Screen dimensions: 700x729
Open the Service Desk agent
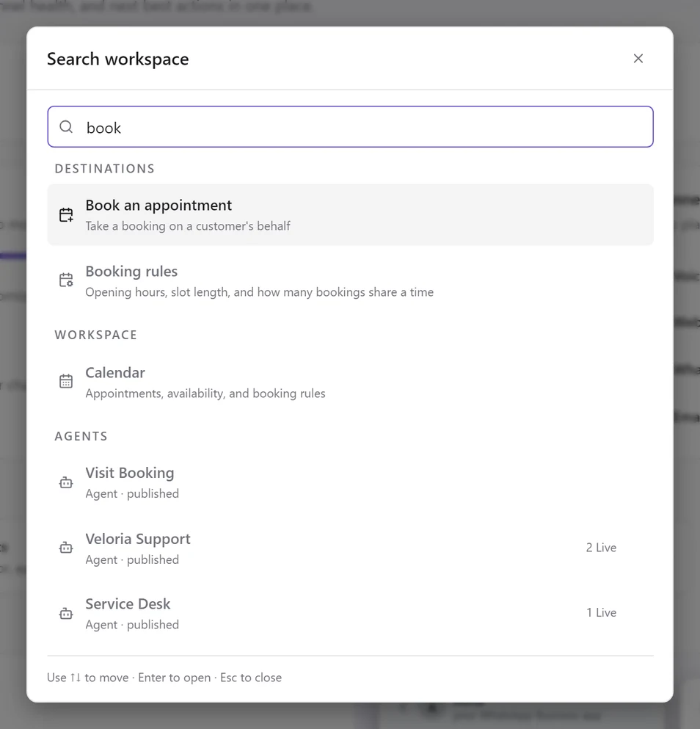(x=350, y=613)
